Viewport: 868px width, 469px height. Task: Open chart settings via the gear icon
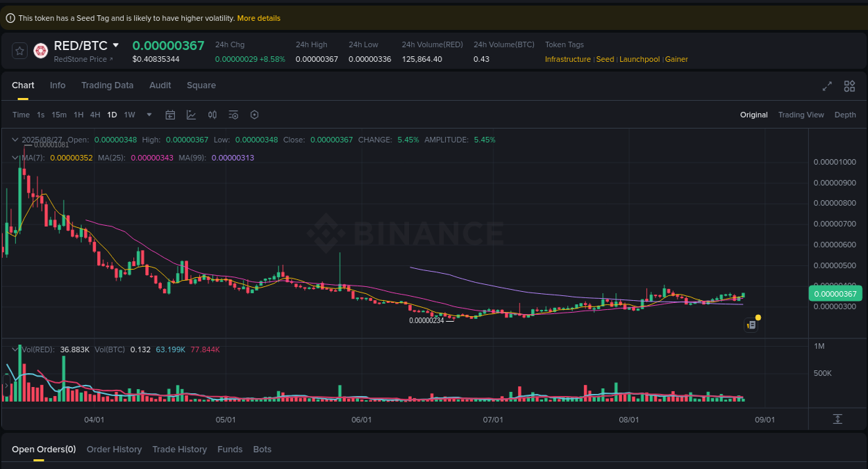254,115
